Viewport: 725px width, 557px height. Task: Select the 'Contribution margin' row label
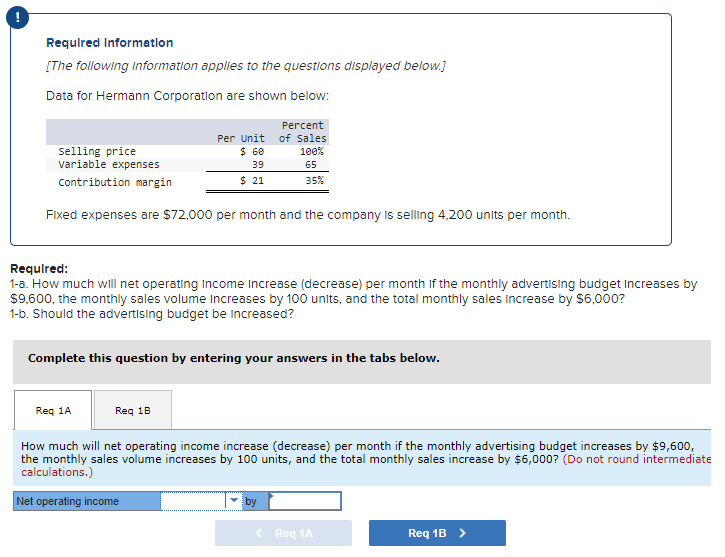tap(115, 182)
